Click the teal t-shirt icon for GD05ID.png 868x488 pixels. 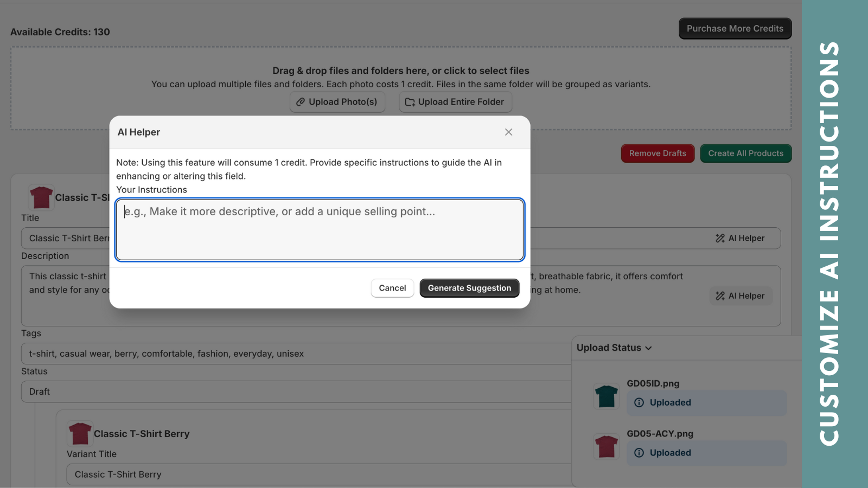coord(606,396)
